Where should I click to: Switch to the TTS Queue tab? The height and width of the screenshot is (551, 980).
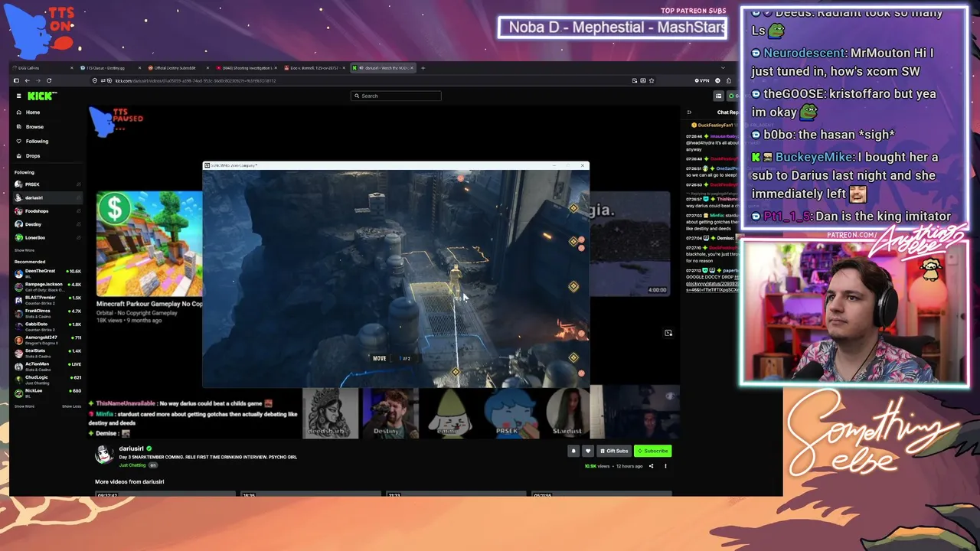pos(109,68)
